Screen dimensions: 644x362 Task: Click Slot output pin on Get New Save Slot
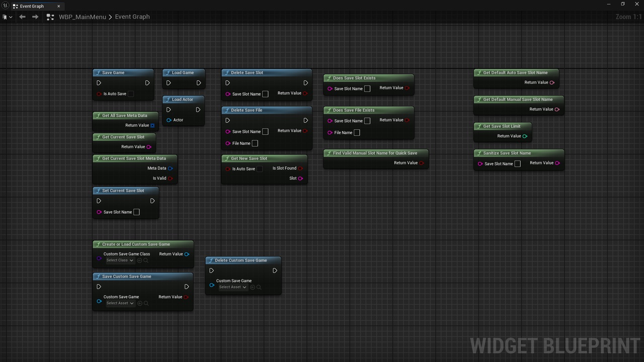[300, 178]
